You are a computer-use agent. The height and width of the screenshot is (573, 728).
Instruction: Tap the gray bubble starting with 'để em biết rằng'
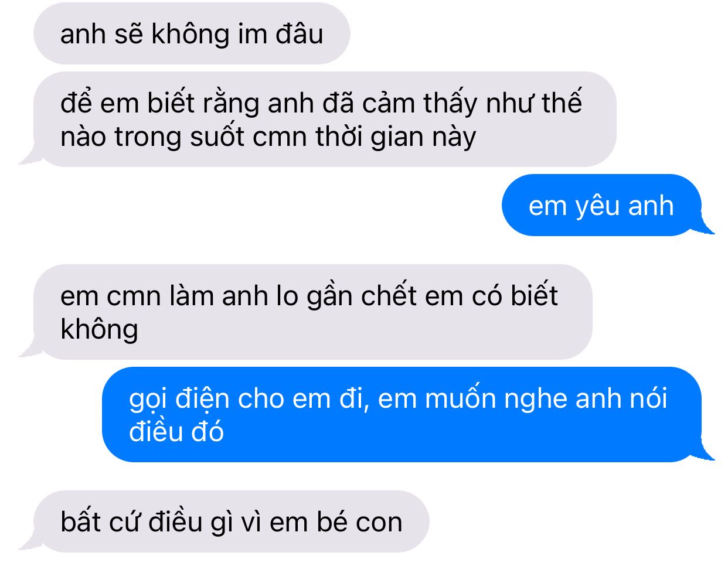click(325, 120)
